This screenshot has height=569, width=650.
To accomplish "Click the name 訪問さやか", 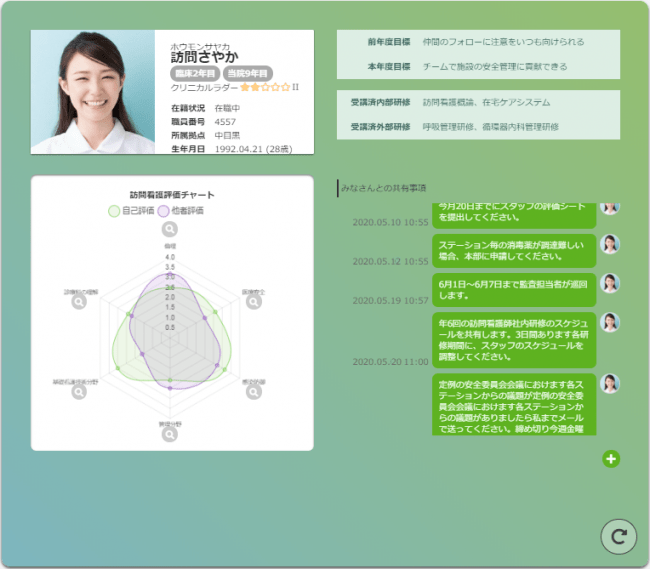I will tap(204, 57).
